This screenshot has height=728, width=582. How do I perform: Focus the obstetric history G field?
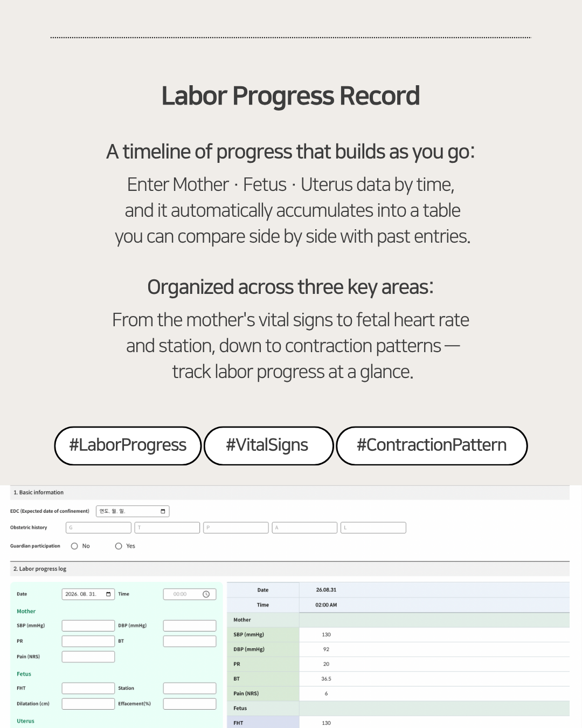click(x=99, y=528)
